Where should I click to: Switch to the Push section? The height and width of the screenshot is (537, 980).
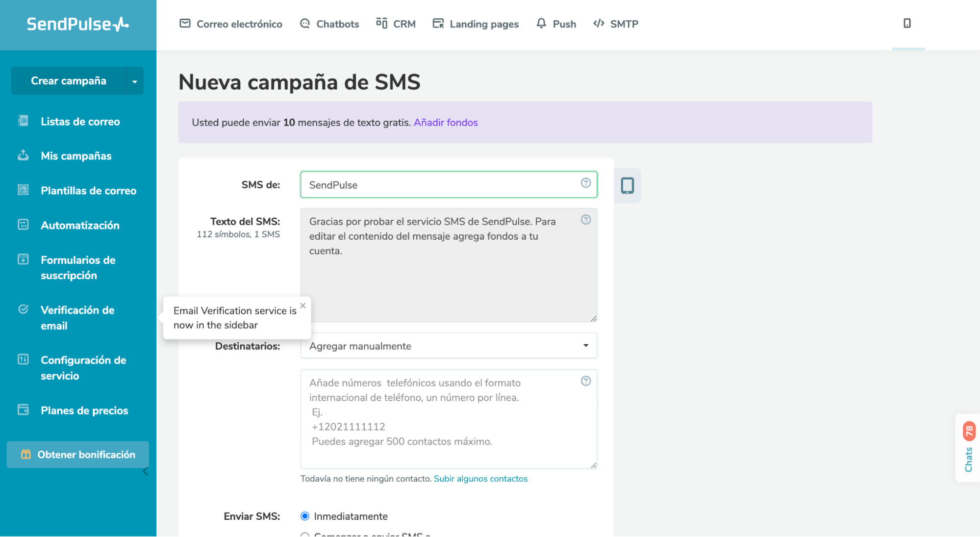click(556, 24)
